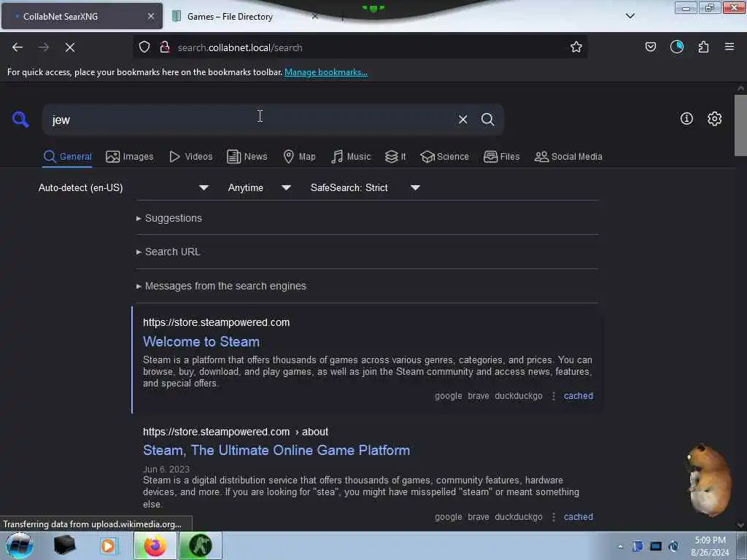The height and width of the screenshot is (560, 747).
Task: Click the search query input field
Action: click(x=252, y=120)
